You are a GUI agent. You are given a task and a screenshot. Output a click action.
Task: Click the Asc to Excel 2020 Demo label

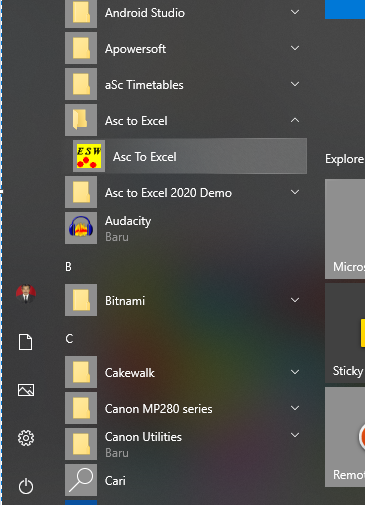(168, 193)
